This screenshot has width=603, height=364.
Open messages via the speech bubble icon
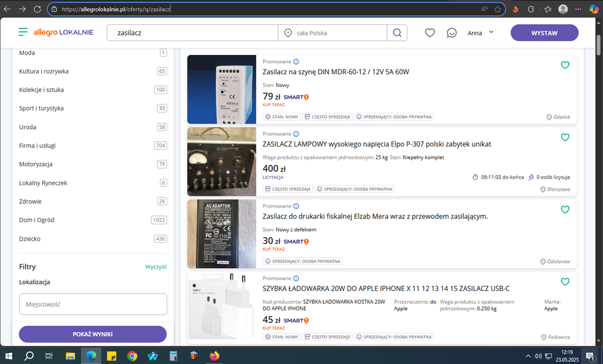click(x=451, y=33)
